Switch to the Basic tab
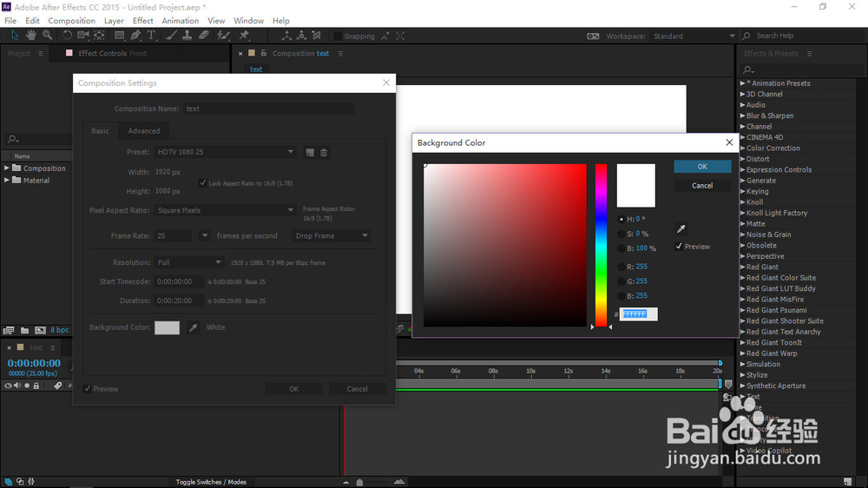Viewport: 868px width, 488px height. [x=100, y=131]
